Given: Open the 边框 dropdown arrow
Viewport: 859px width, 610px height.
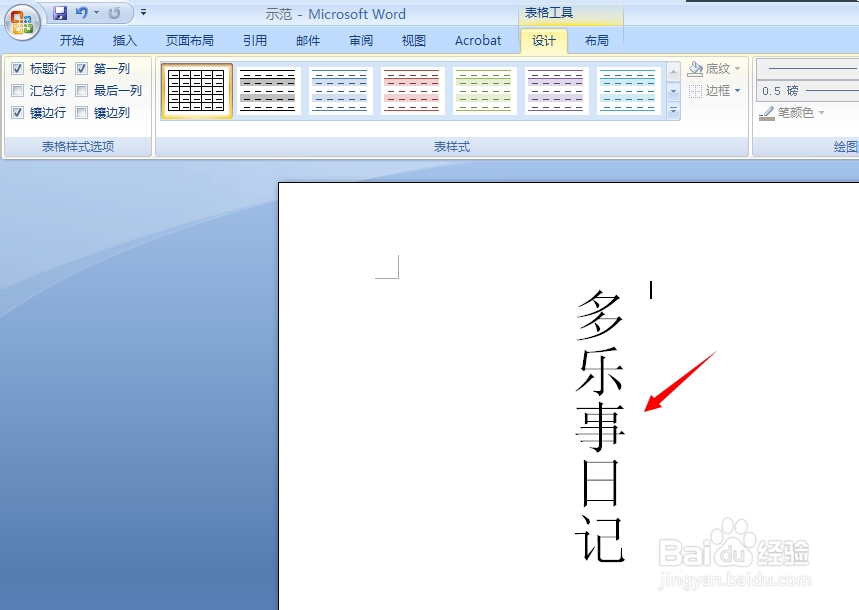Looking at the screenshot, I should tap(737, 91).
